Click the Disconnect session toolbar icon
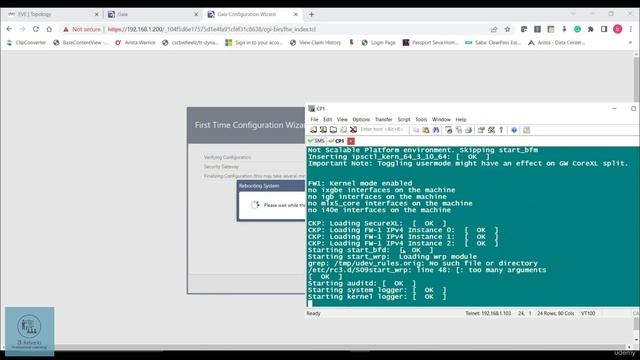Image resolution: width=640 pixels, height=360 pixels. click(x=353, y=130)
